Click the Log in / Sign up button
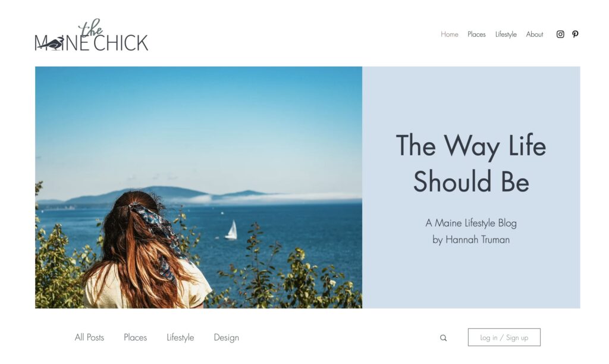The height and width of the screenshot is (364, 609). (x=504, y=337)
